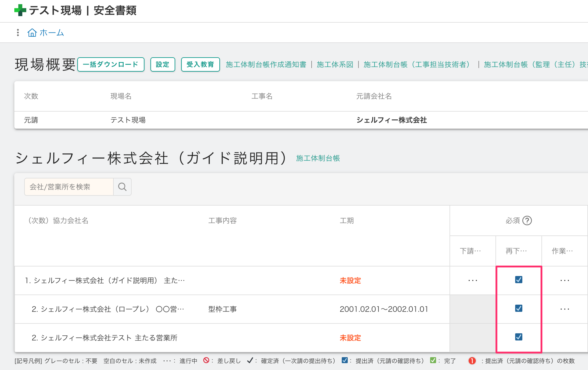Open the three-dot vertical menu
The width and height of the screenshot is (588, 370).
[18, 33]
